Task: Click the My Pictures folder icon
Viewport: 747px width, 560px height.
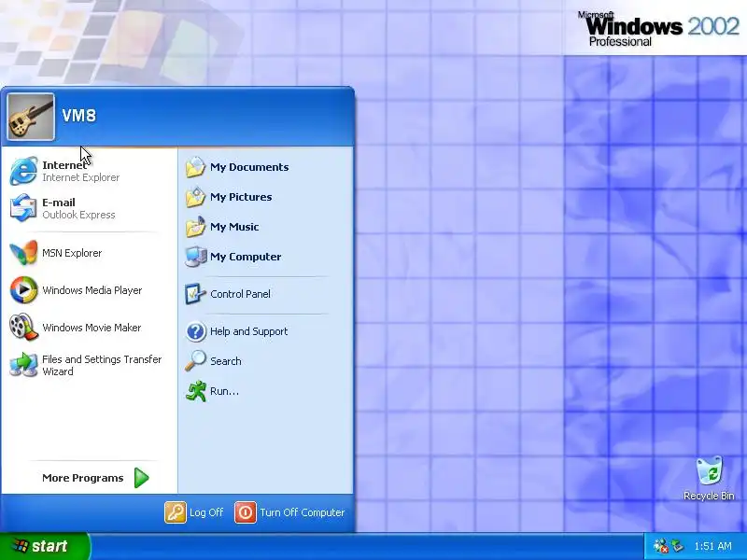Action: (x=195, y=197)
